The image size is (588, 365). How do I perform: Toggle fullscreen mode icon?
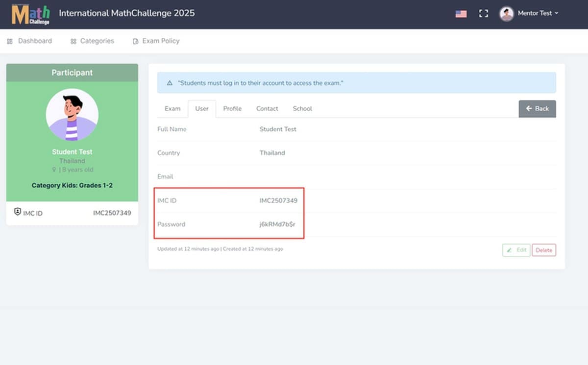(x=484, y=14)
